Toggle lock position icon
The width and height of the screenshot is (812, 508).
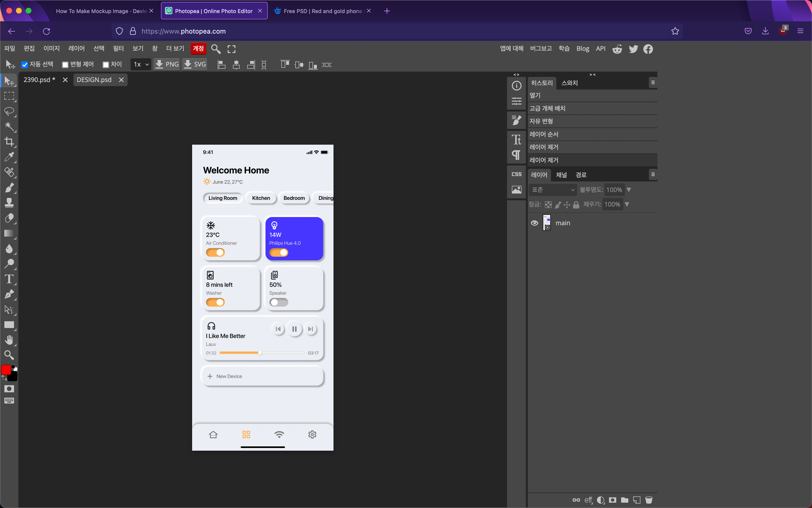(x=567, y=205)
